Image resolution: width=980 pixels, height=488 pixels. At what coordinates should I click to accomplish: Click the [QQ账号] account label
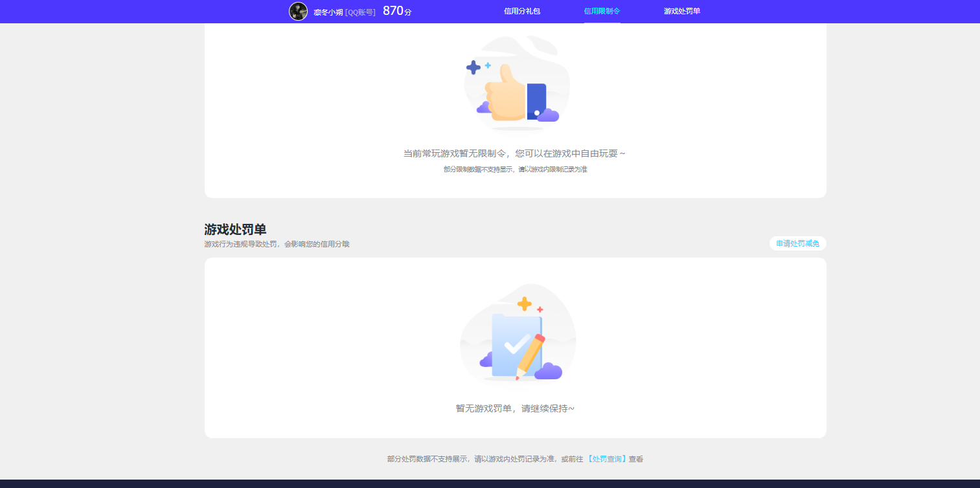click(360, 12)
